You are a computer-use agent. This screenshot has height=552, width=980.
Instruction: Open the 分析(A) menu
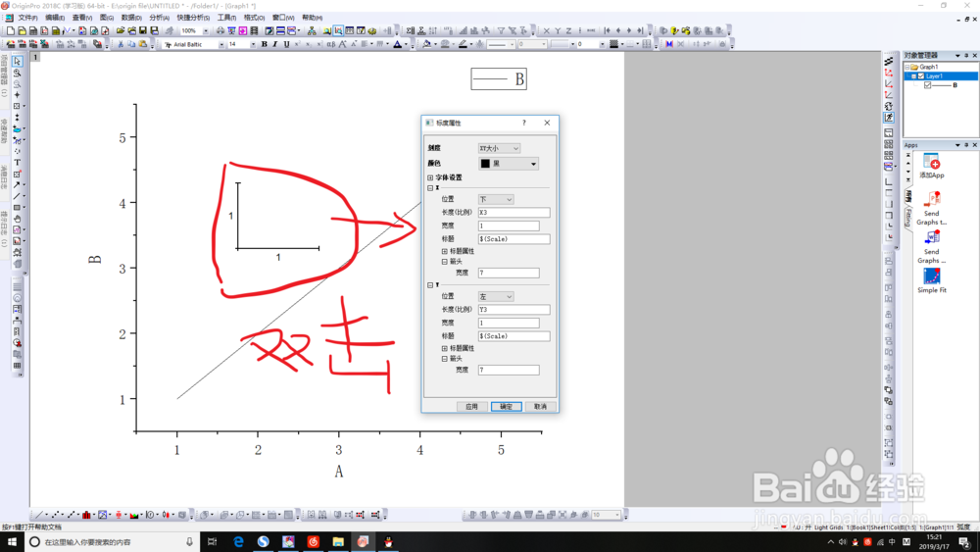tap(160, 18)
